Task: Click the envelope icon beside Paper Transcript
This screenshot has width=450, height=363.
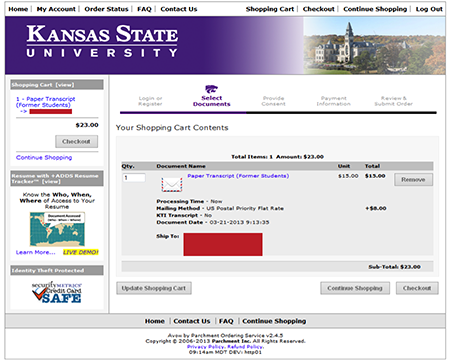Action: [172, 184]
